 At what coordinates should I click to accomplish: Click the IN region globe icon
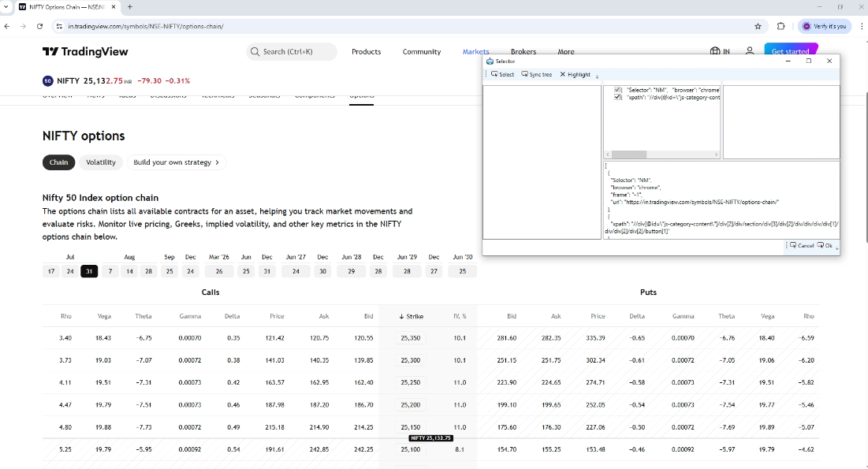point(720,51)
